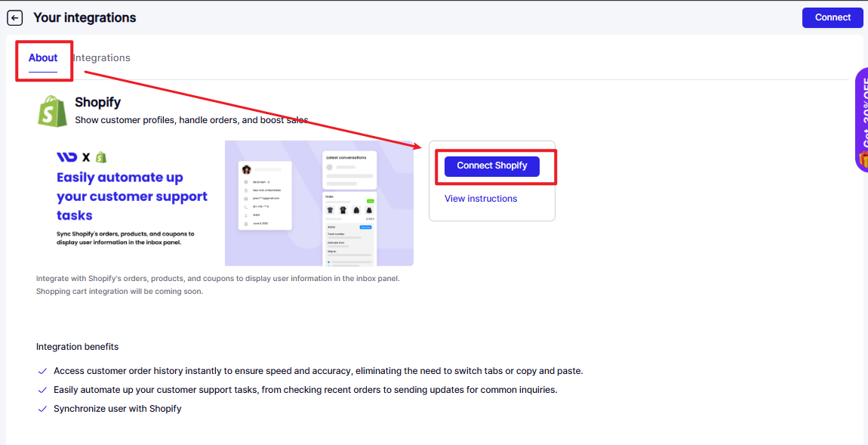The width and height of the screenshot is (868, 445).
Task: Click the Connect Shopify button
Action: 491,165
